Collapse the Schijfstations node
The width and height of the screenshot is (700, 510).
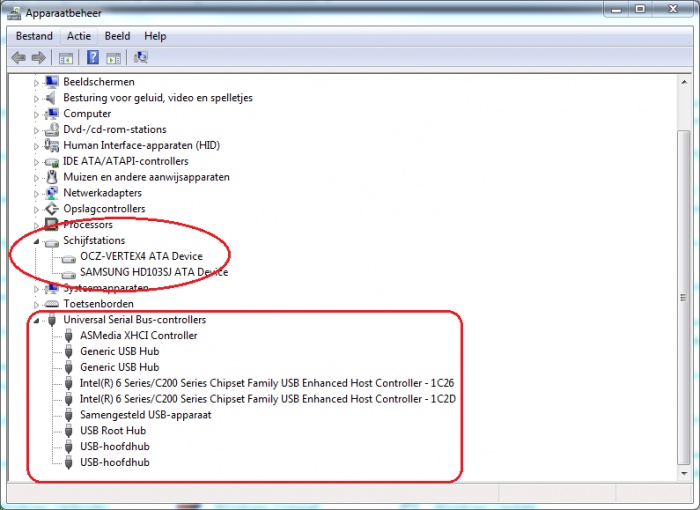37,242
